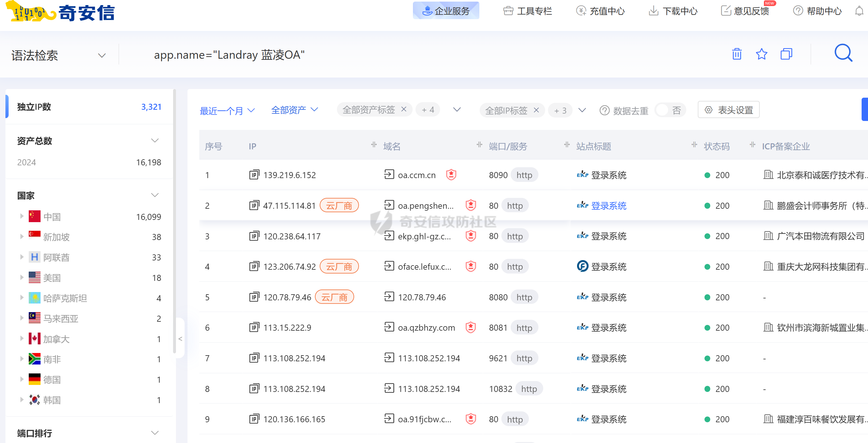Click IP address 113.15.222.9
This screenshot has width=868, height=443.
[x=287, y=327]
